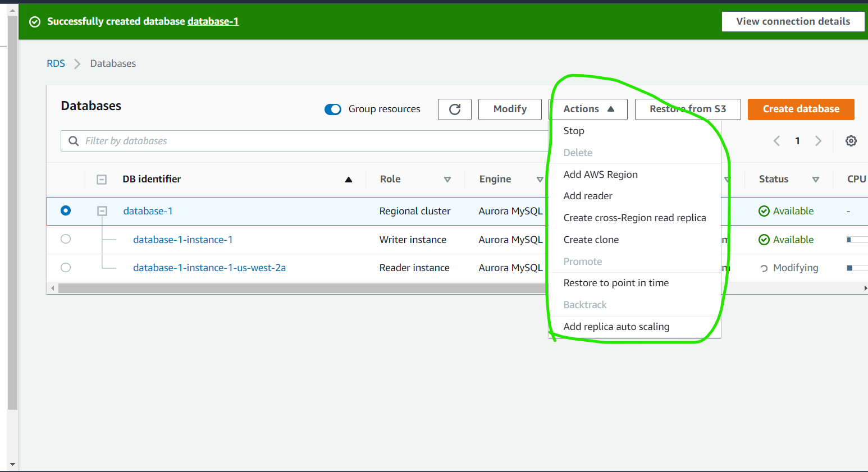Collapse the database-1 cluster tree
Image resolution: width=868 pixels, height=472 pixels.
[x=102, y=210]
